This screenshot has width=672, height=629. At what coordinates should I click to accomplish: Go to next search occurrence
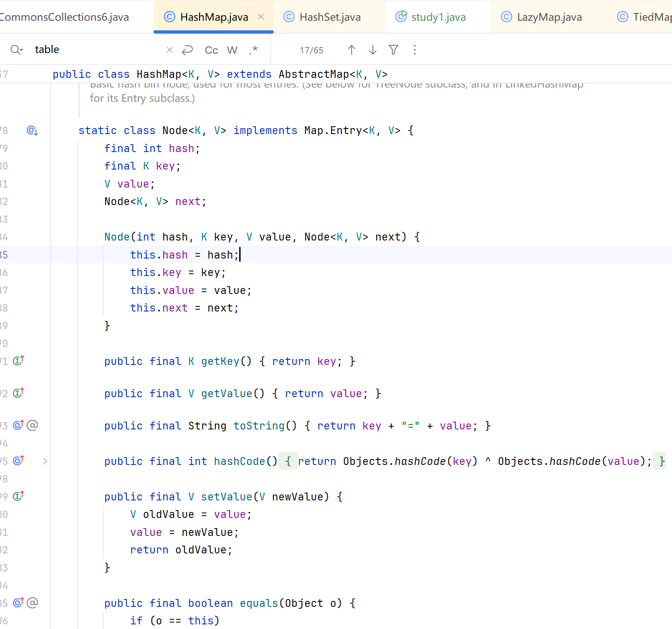coord(373,50)
